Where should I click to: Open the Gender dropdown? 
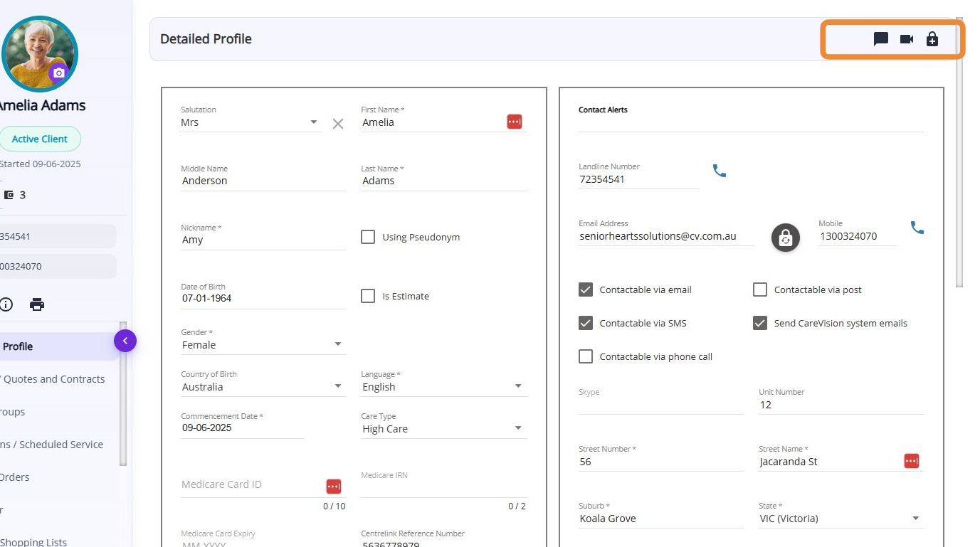point(338,345)
